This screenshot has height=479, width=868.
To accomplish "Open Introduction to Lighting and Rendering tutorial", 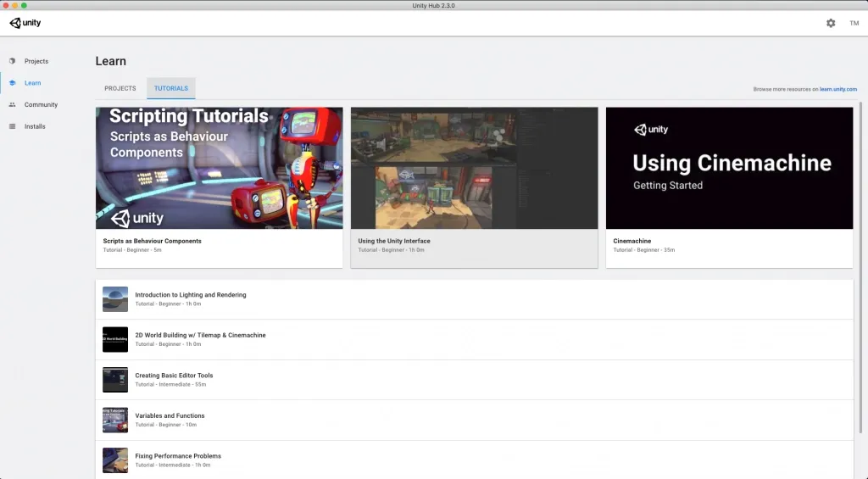I will pyautogui.click(x=475, y=299).
